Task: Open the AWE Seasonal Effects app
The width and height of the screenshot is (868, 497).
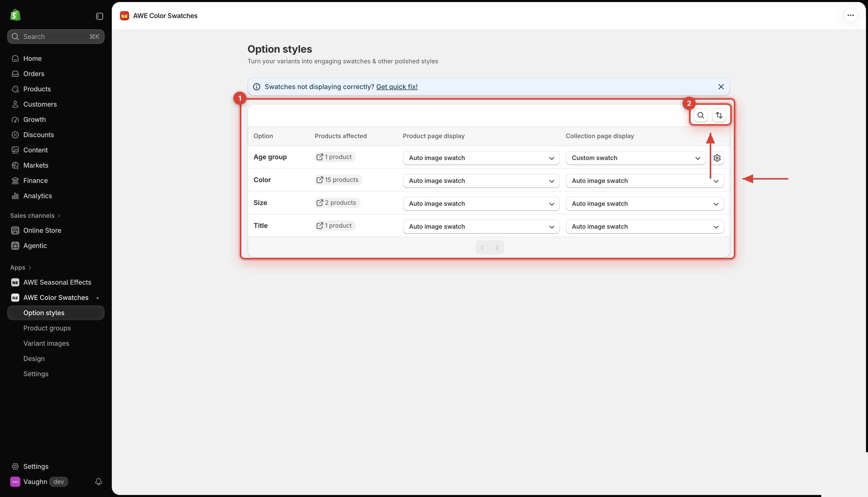Action: tap(56, 282)
